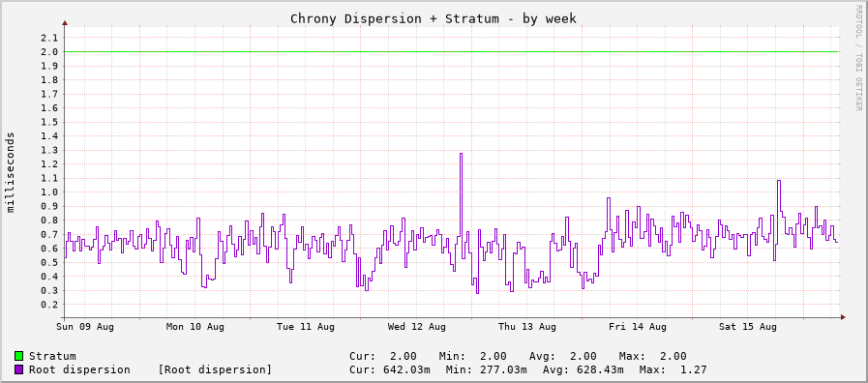Click the green Stratum legend swatch
The height and width of the screenshot is (383, 868).
[18, 356]
